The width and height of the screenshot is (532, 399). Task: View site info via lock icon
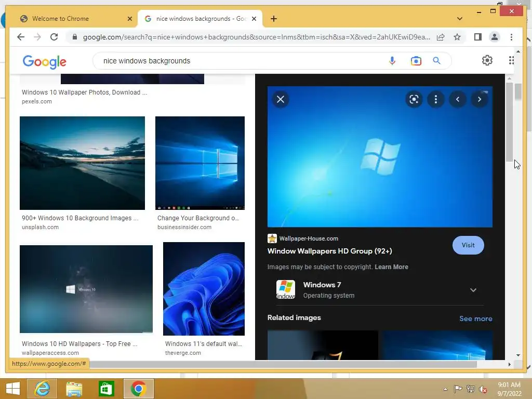75,37
